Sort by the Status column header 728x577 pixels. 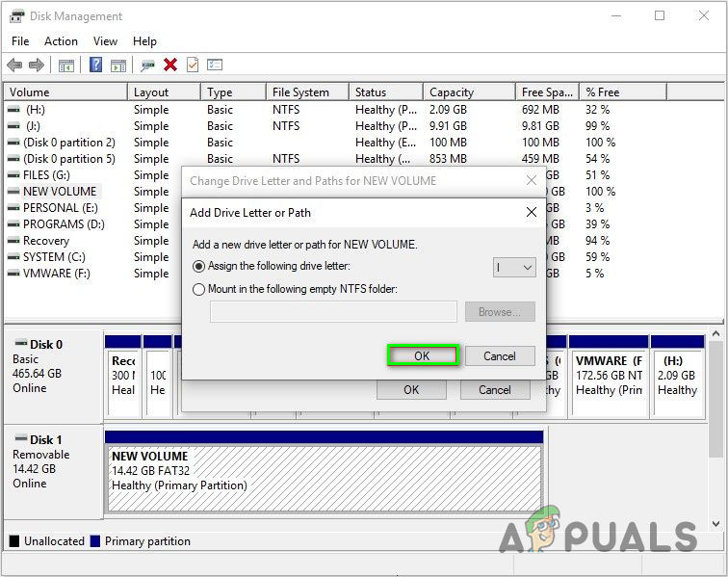click(386, 92)
